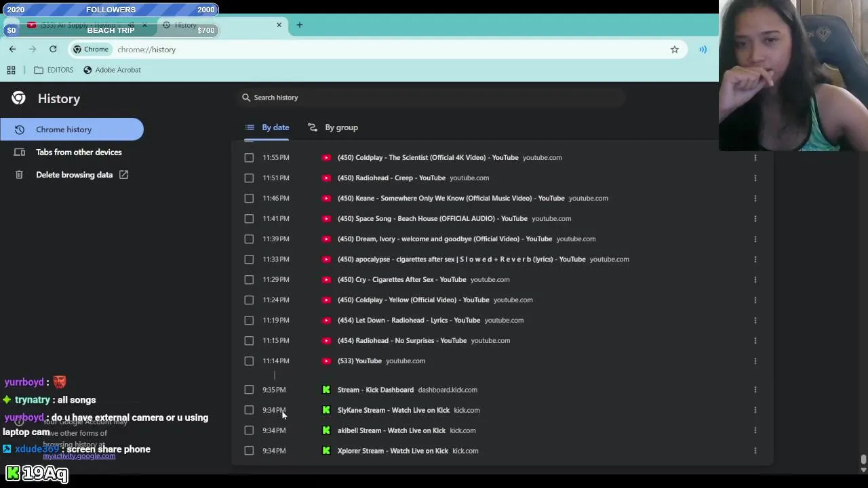Check the Keane Somewhere Only We Know checkbox
The image size is (868, 488).
[x=249, y=198]
